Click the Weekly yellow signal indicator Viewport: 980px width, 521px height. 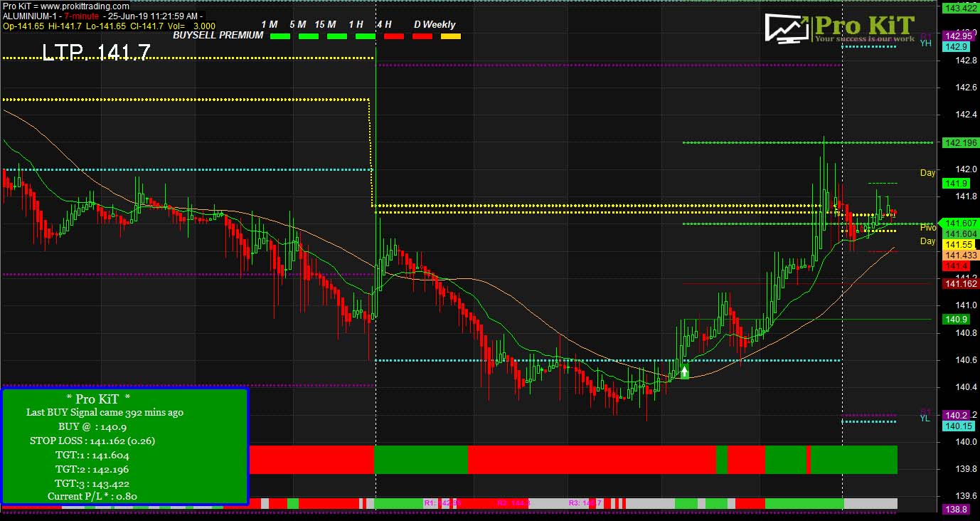[x=451, y=36]
